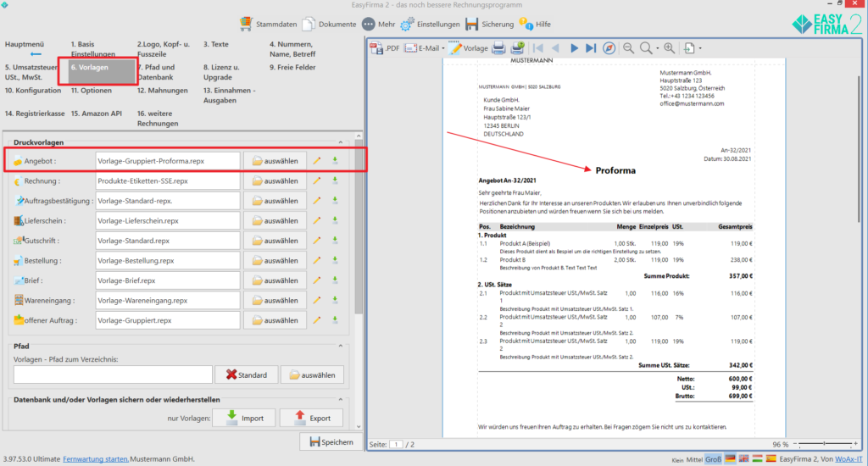The image size is (868, 466).
Task: Open Dokumente menu
Action: point(329,24)
